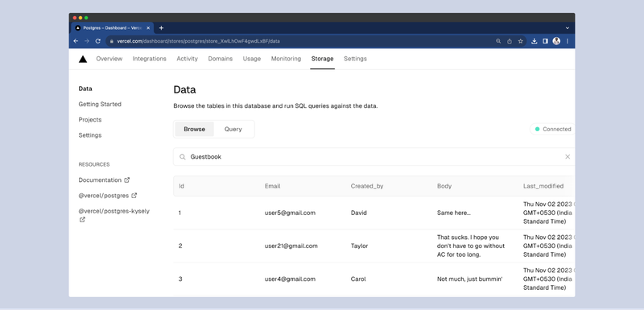Viewport: 644px width, 310px height.
Task: Click the Vercel triangle logo
Action: coord(83,59)
